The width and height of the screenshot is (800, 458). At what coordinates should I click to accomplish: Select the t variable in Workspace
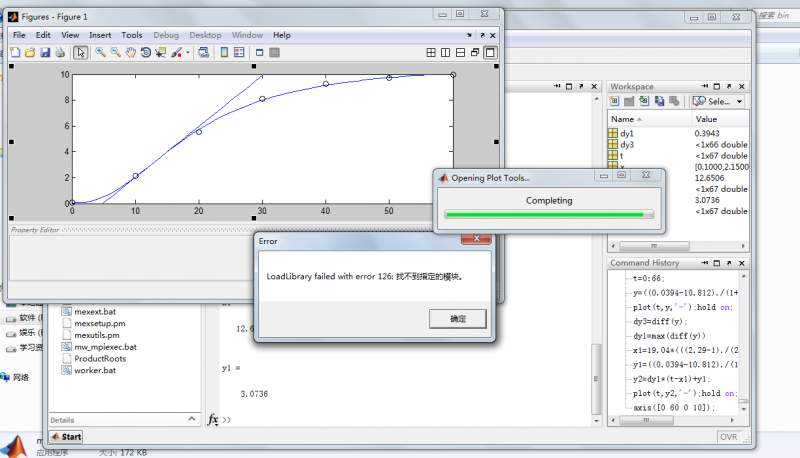pos(621,156)
